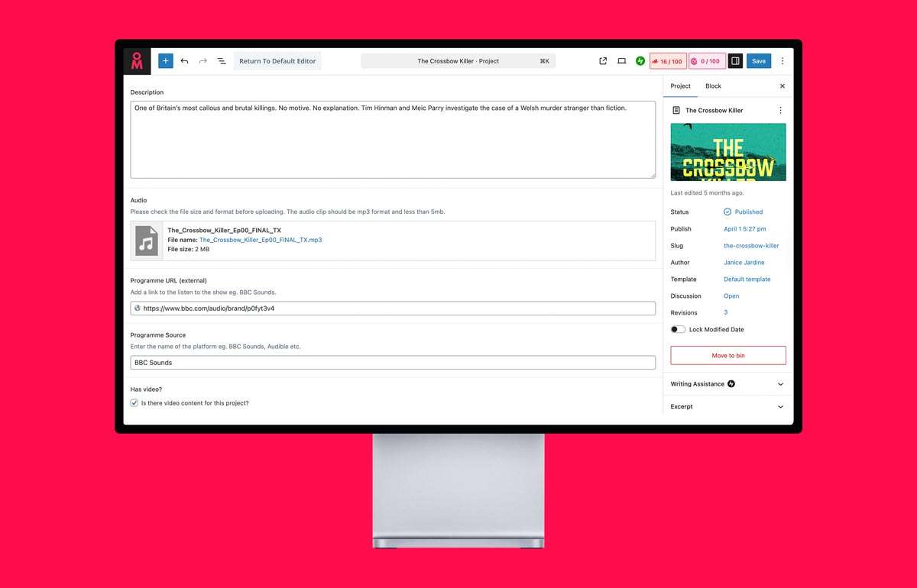
Task: Edit the publish date April 1 5:27 pm
Action: [x=745, y=229]
